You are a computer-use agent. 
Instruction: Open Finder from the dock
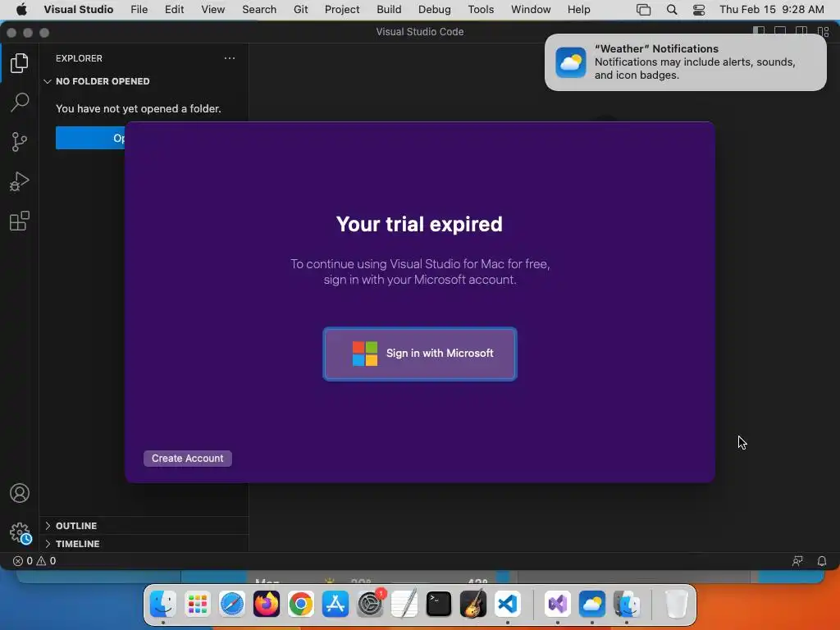(163, 604)
